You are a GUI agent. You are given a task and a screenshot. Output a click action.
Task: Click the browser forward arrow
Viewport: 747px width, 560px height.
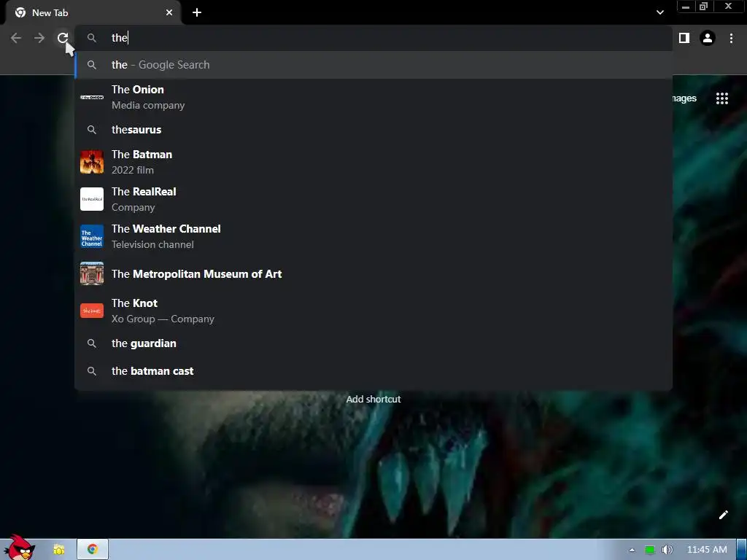(39, 38)
